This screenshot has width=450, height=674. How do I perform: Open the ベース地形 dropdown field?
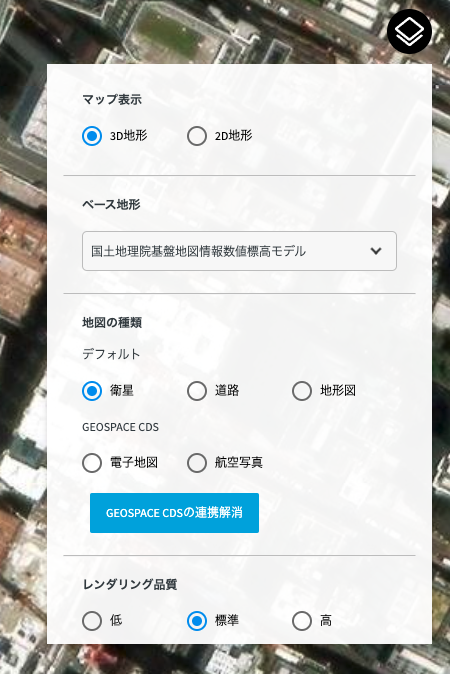click(x=239, y=251)
